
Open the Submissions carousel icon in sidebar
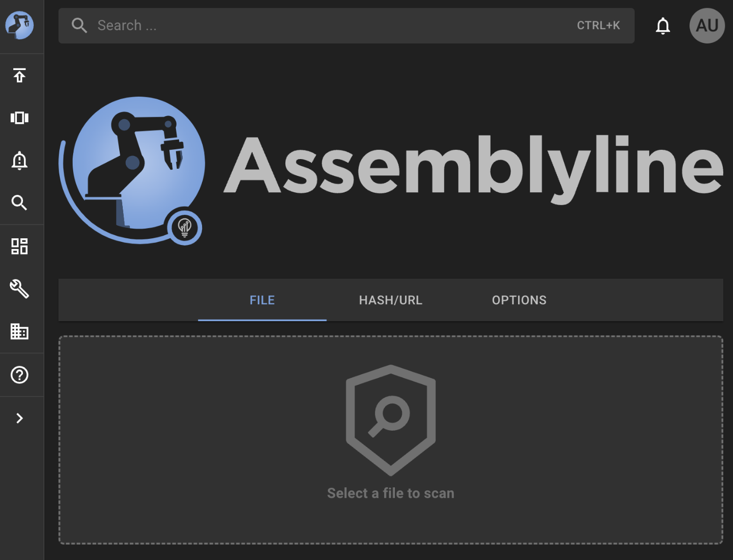click(19, 118)
